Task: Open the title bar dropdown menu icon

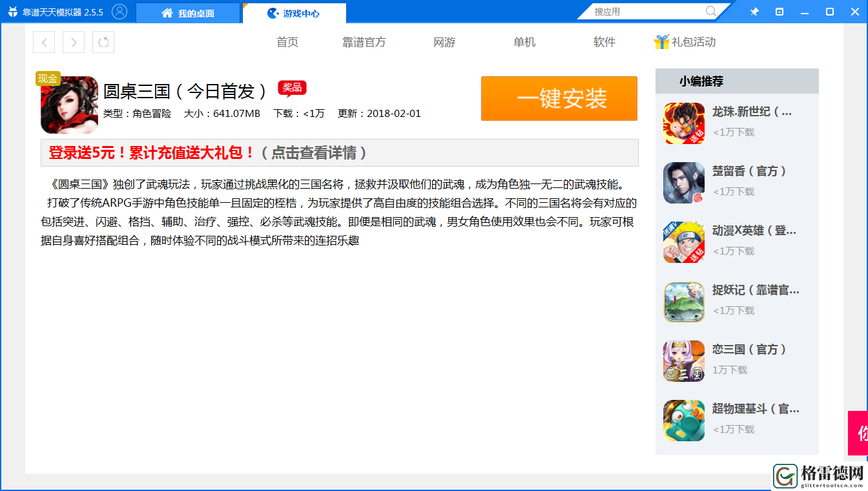Action: 780,12
